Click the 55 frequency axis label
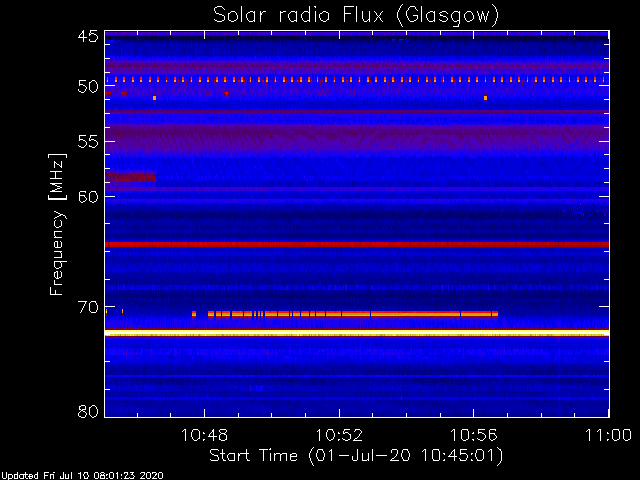640x480 pixels. point(88,142)
